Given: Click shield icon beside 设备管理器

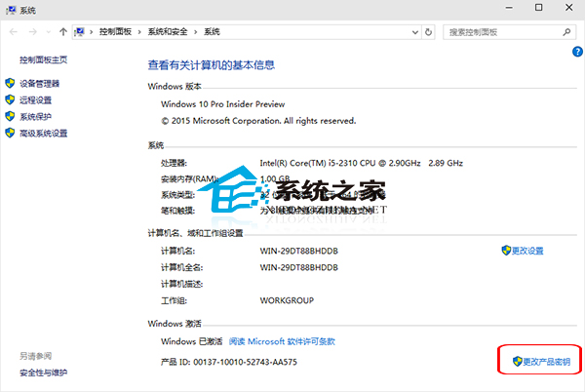Looking at the screenshot, I should 10,83.
